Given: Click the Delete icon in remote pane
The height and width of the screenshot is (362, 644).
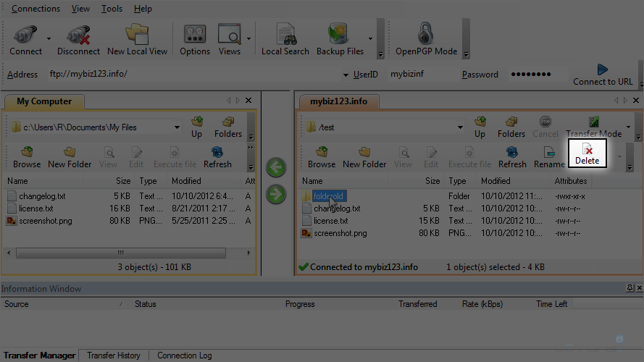Looking at the screenshot, I should (x=587, y=154).
